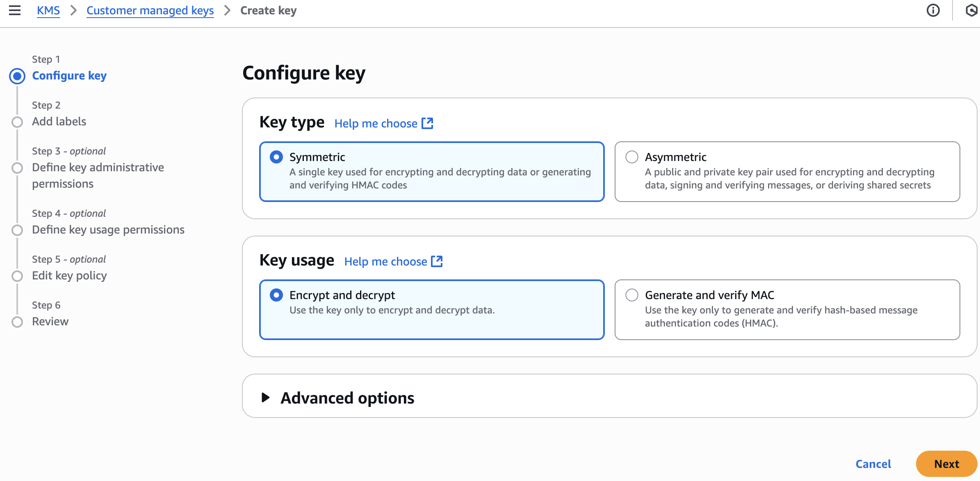Click Help me choose for Key type
This screenshot has width=980, height=481.
376,123
